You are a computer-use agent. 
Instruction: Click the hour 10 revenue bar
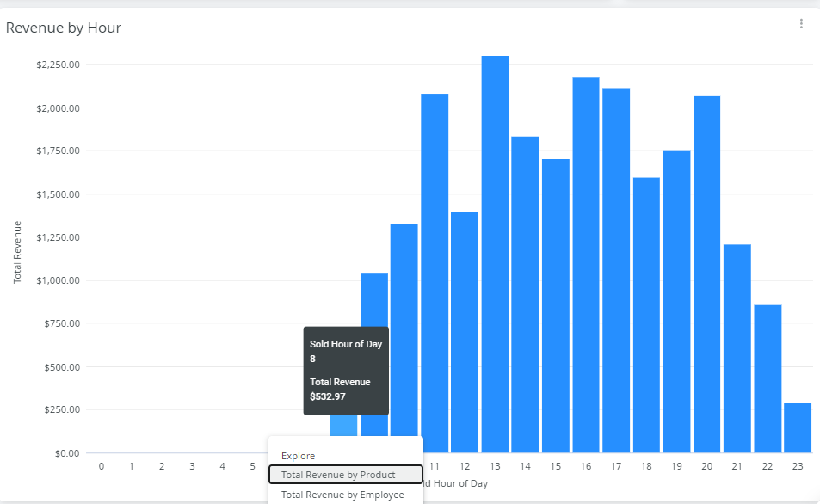(x=404, y=330)
